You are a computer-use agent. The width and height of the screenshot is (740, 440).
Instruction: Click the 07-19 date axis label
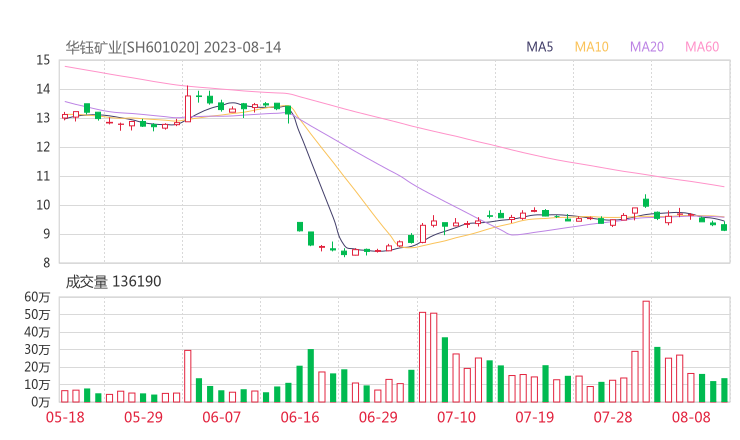click(534, 417)
